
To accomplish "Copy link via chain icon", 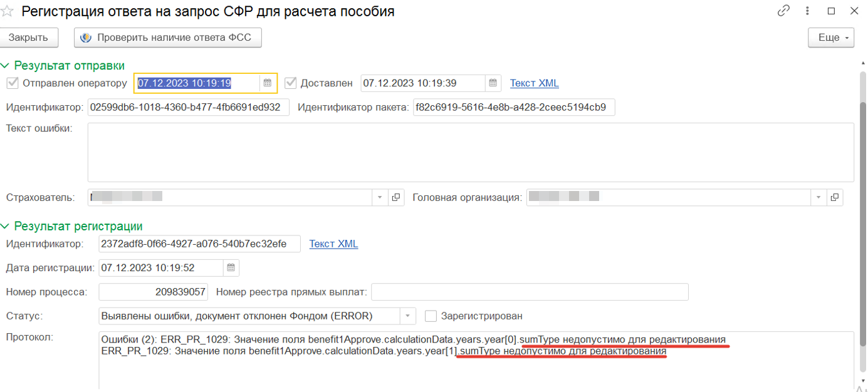I will click(x=783, y=11).
